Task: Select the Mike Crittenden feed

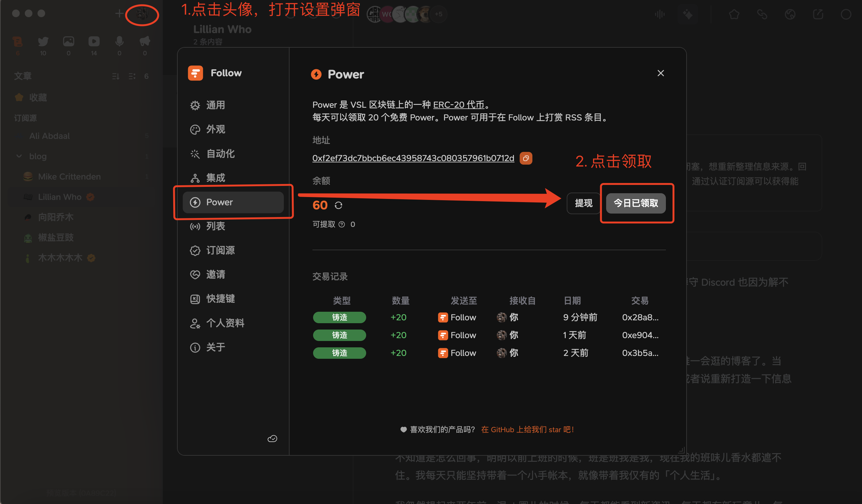Action: [x=81, y=176]
